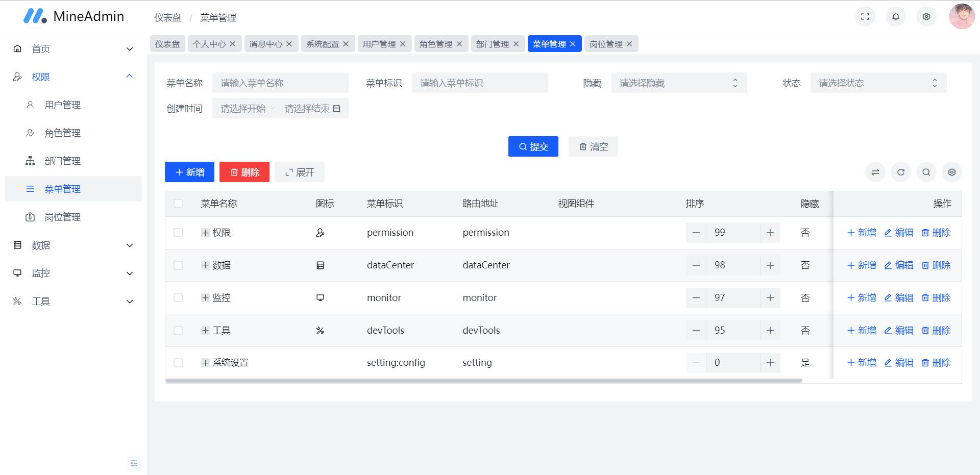Close the 系统配置 tab
This screenshot has height=475, width=980.
click(346, 44)
